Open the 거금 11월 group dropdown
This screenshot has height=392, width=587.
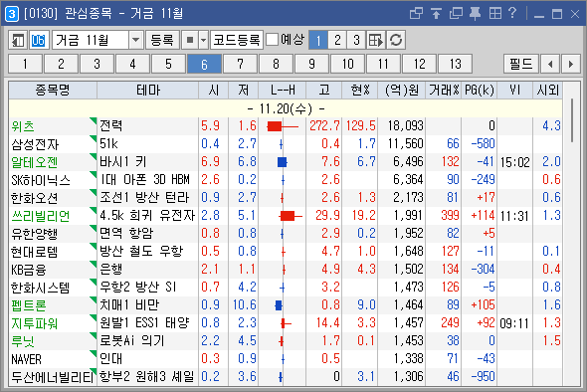pyautogui.click(x=136, y=40)
